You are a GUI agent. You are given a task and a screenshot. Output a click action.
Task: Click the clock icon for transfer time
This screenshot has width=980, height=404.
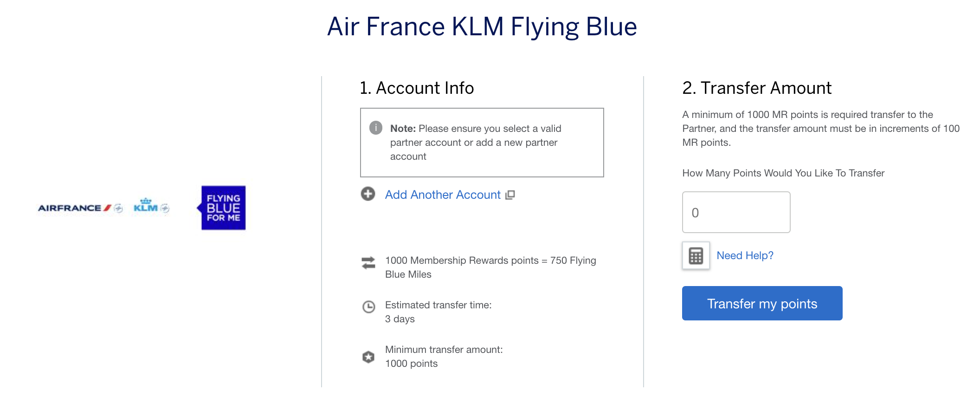tap(368, 307)
